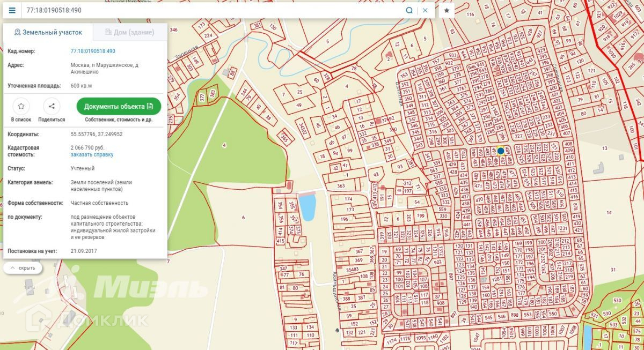Open favorites via the black star button
Viewport: 644px width, 350px height.
(x=447, y=10)
